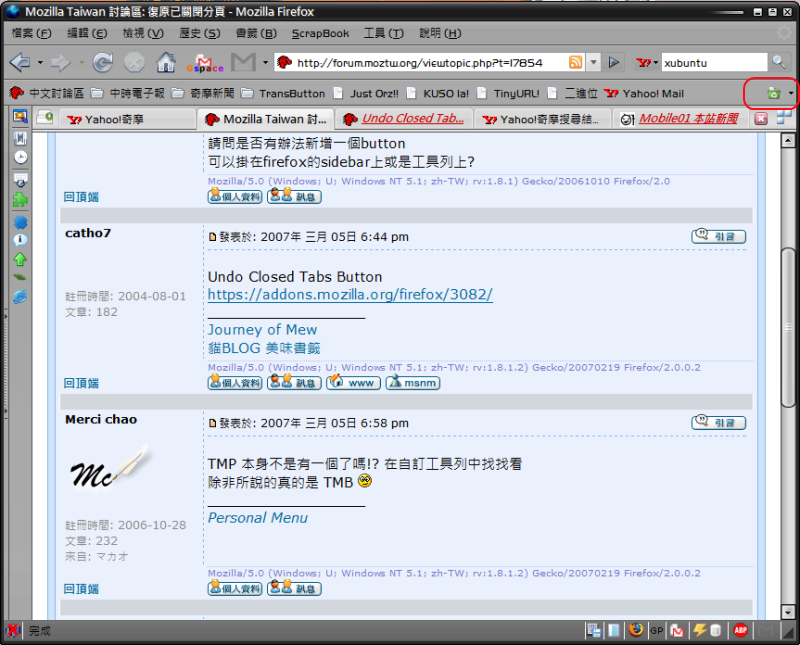Open 編輯 (E) menu
This screenshot has height=645, width=800.
tap(87, 33)
